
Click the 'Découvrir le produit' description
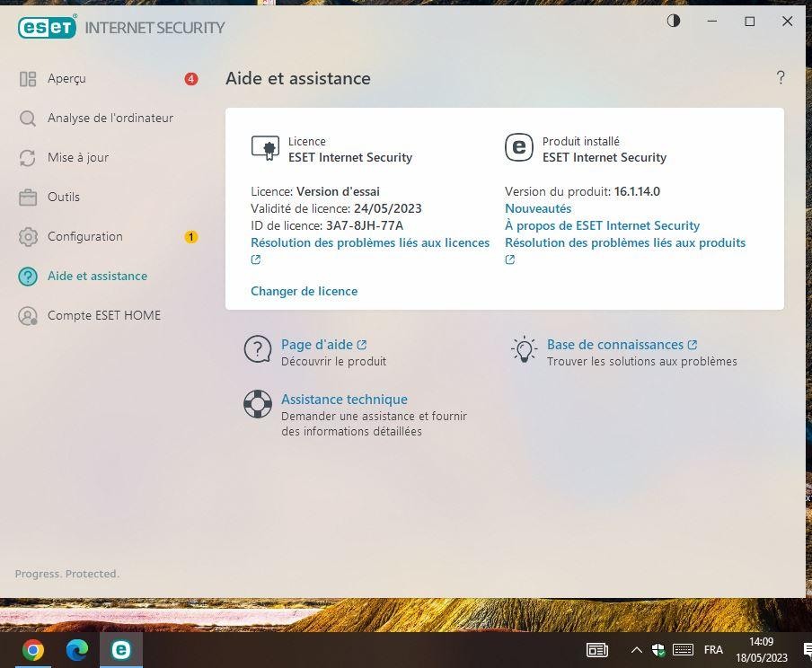[x=333, y=362]
